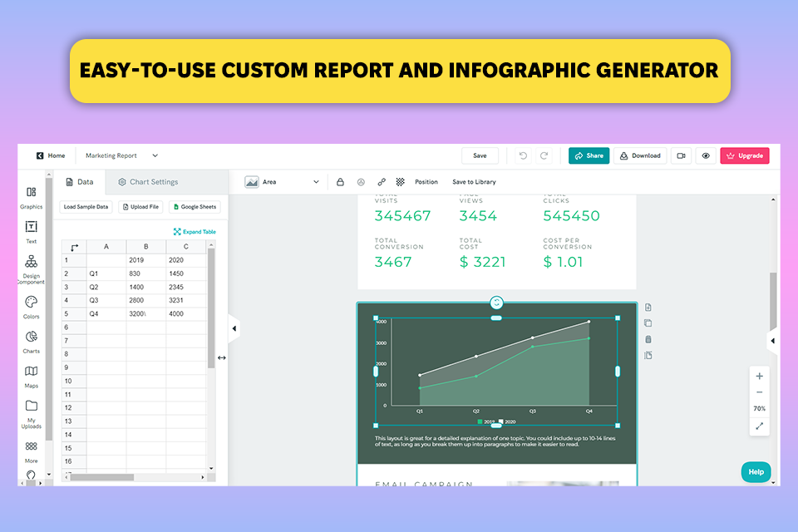This screenshot has width=798, height=532.
Task: Open the Charts sidebar panel
Action: (x=31, y=342)
